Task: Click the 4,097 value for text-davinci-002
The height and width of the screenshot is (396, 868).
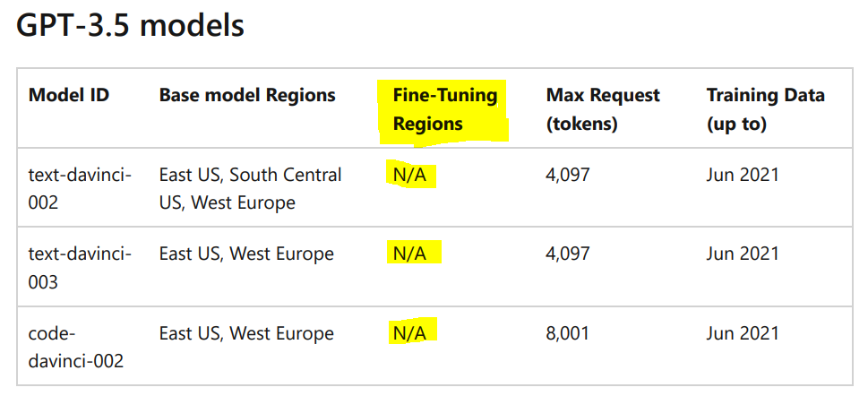Action: click(x=568, y=175)
